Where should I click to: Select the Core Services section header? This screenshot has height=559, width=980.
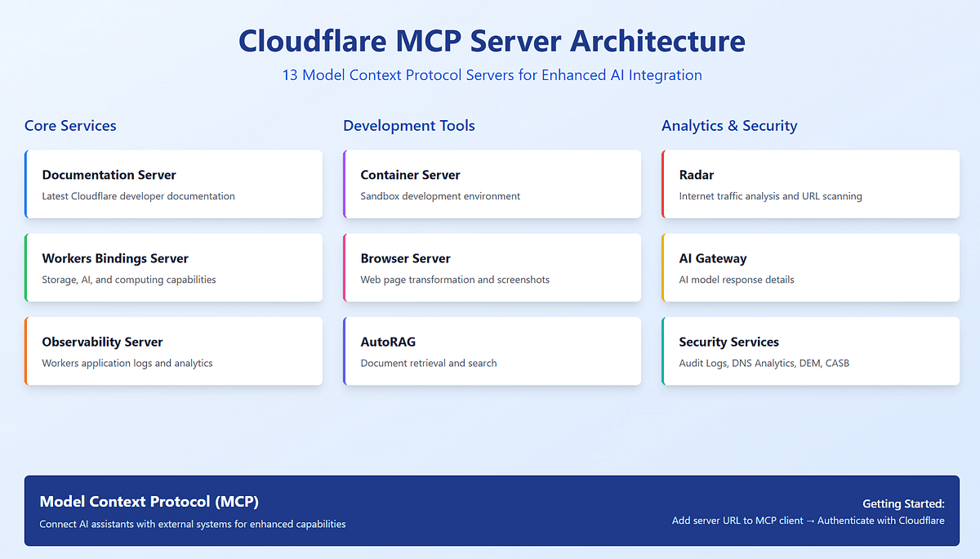[x=70, y=125]
